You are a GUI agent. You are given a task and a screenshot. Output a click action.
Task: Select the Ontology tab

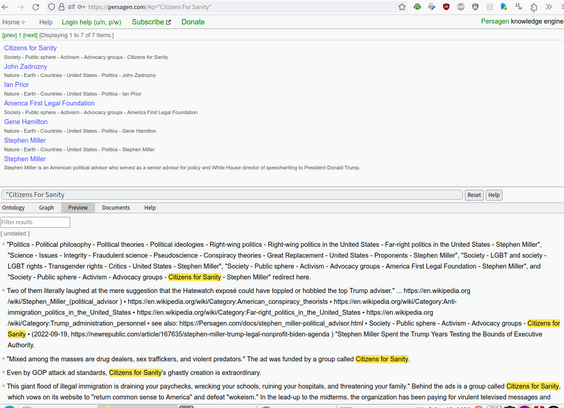click(x=14, y=208)
